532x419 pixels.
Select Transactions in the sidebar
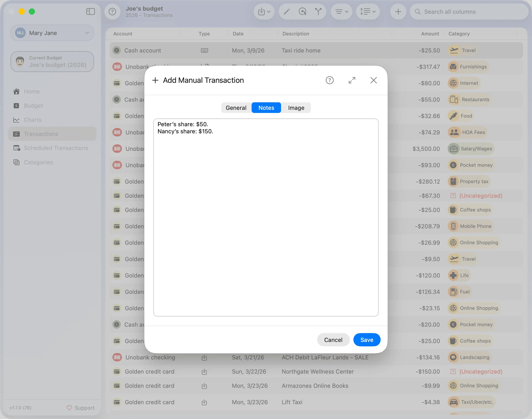pos(52,134)
